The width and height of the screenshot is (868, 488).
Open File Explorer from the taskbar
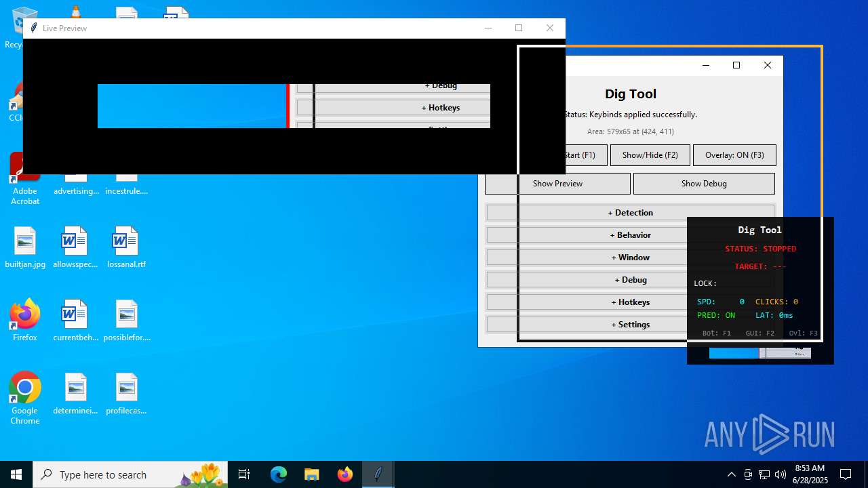pos(311,474)
